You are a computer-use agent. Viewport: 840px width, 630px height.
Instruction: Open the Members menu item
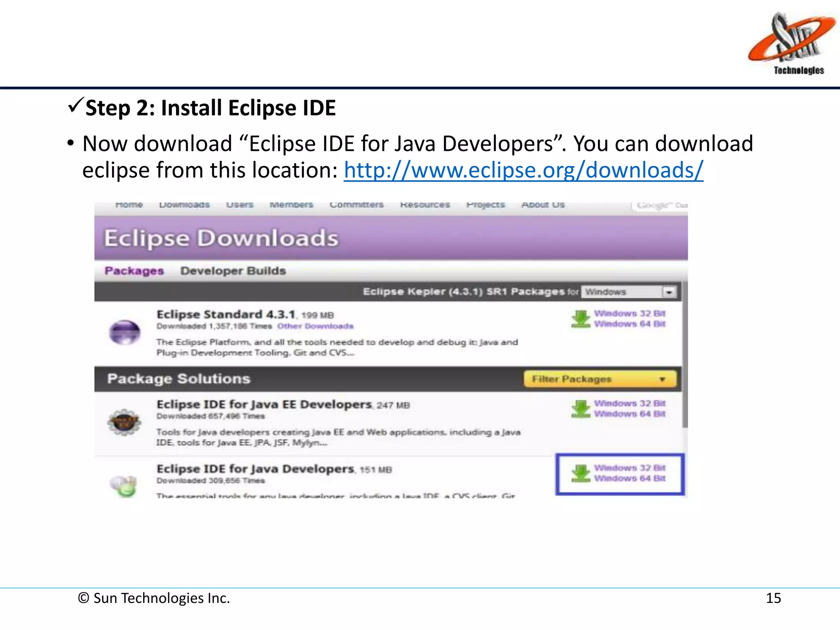coord(291,205)
